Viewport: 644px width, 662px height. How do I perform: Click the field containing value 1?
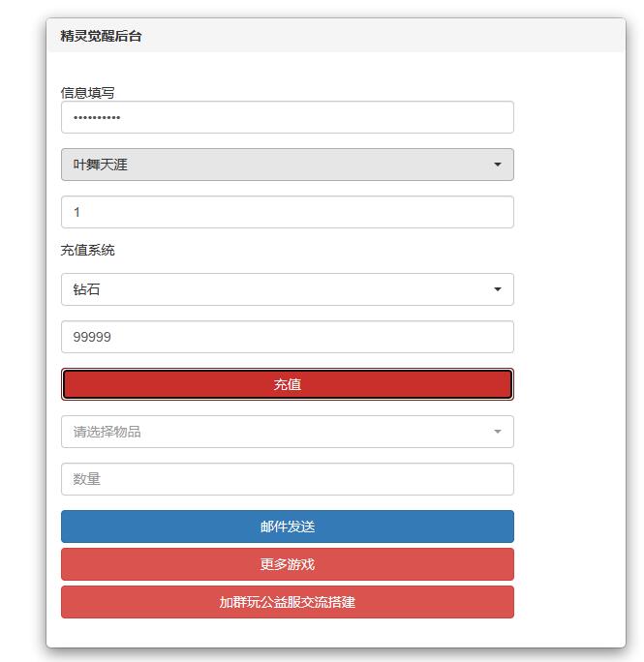(288, 212)
